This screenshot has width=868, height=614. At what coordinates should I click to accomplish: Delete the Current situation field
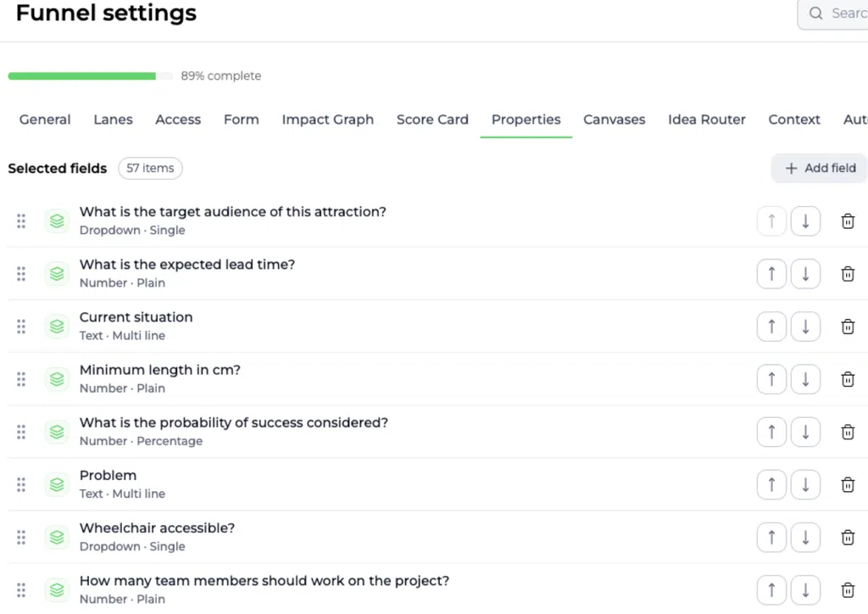[x=848, y=327]
